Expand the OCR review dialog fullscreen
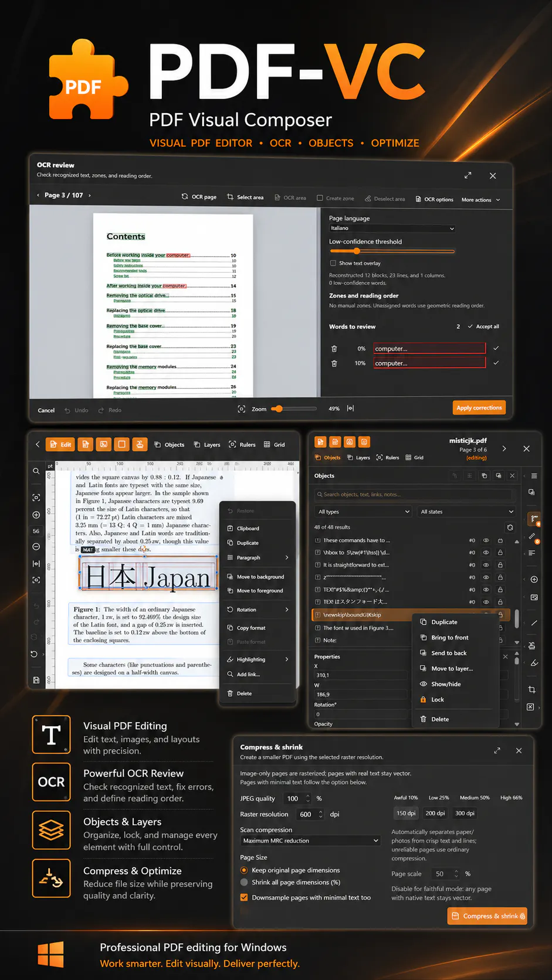 coord(468,175)
